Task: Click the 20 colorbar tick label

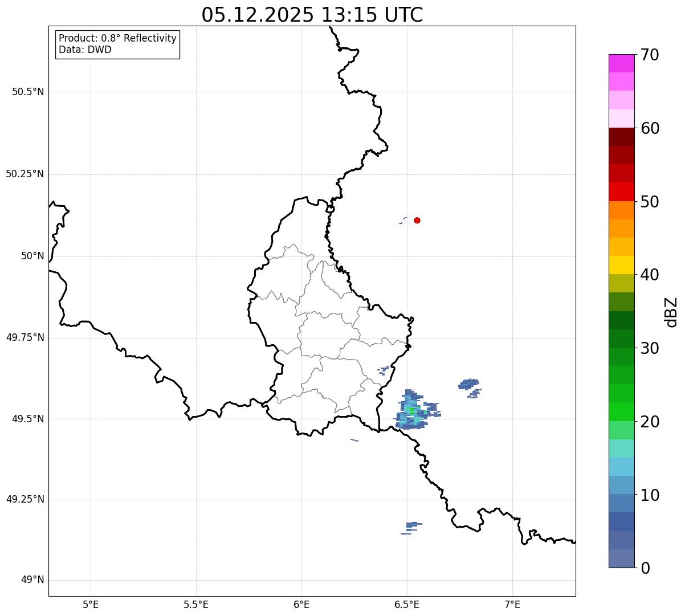Action: tap(650, 422)
